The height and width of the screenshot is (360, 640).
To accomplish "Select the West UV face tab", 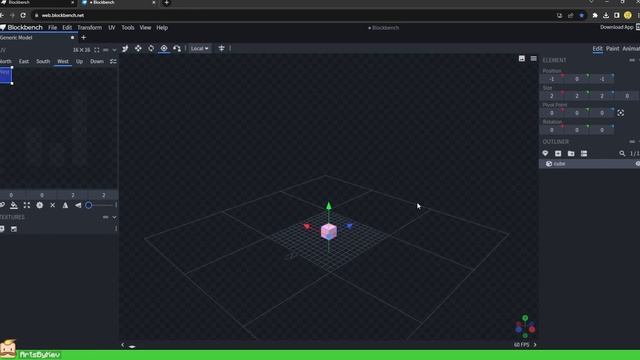I will [63, 61].
